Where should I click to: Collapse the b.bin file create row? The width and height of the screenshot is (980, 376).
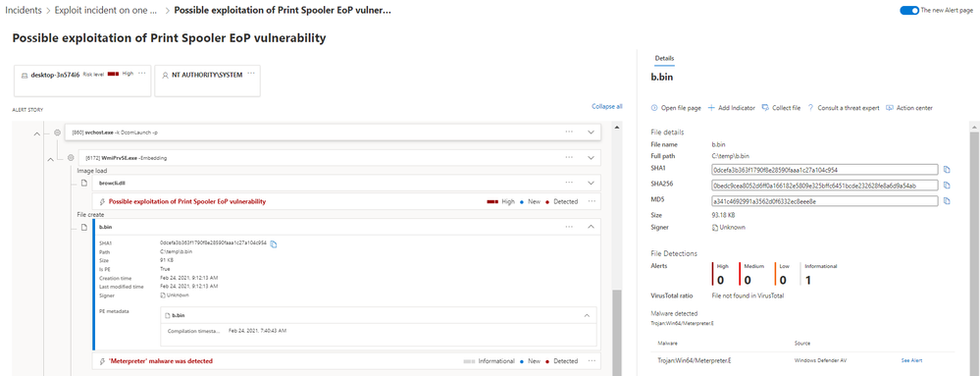click(x=591, y=227)
